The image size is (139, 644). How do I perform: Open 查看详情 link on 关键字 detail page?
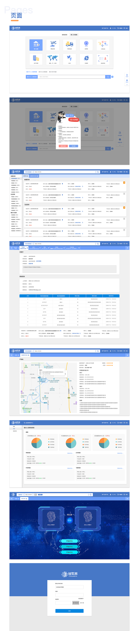[31, 264]
